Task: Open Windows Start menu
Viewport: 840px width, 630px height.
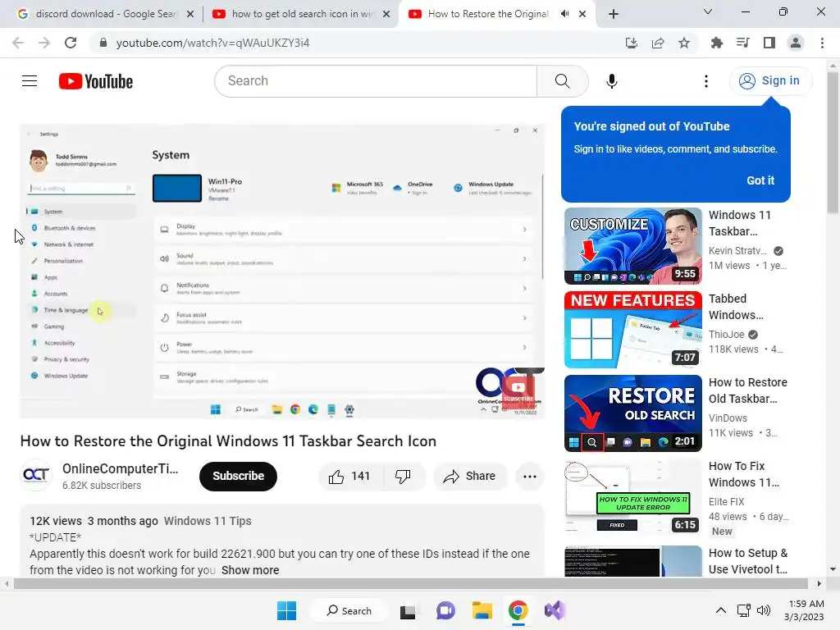Action: (286, 610)
